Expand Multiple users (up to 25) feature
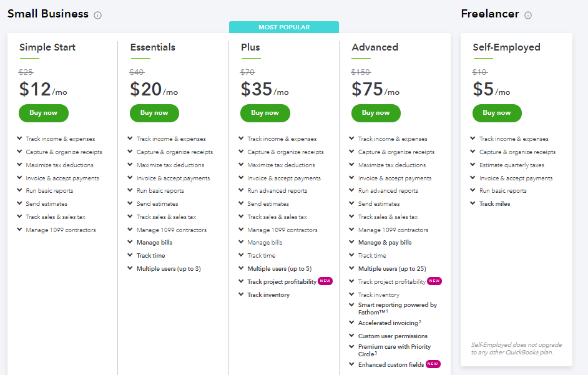The image size is (588, 375). coord(352,268)
